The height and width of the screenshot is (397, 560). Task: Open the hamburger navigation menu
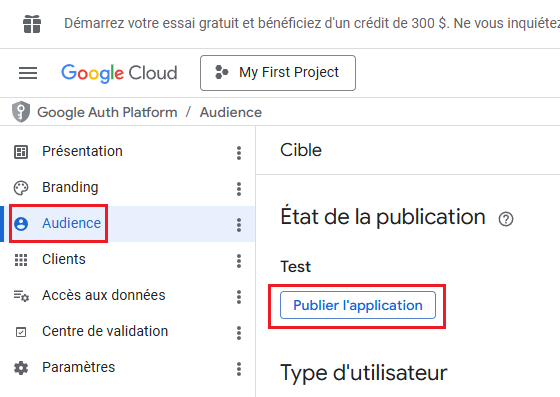point(28,73)
